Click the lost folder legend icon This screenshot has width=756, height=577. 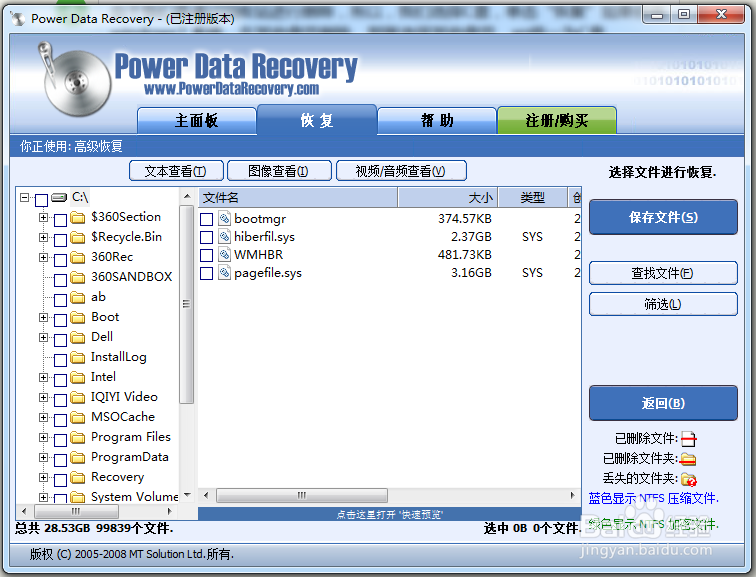coord(688,479)
